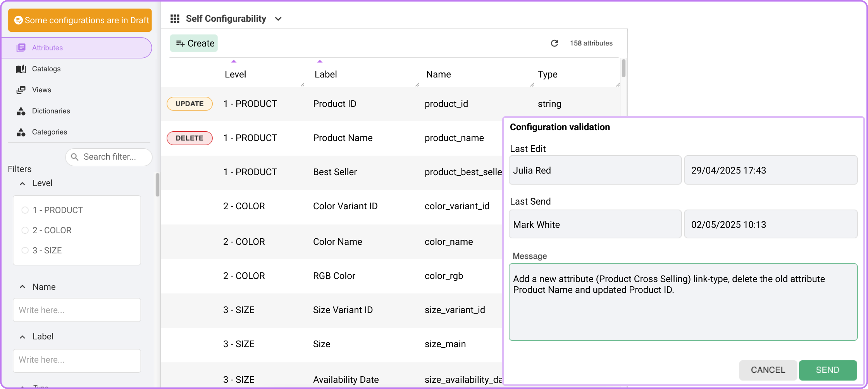
Task: Select the RGB Color row label
Action: [334, 276]
